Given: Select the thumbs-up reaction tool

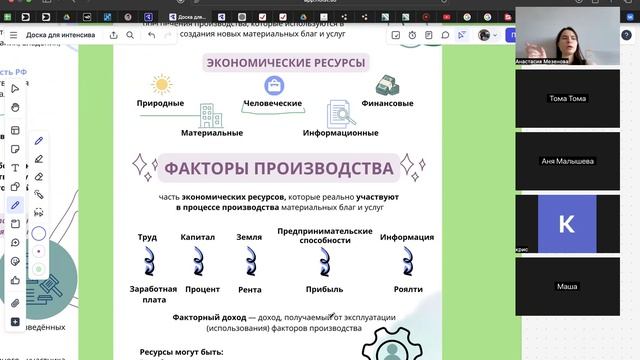Looking at the screenshot, I should pos(15,280).
